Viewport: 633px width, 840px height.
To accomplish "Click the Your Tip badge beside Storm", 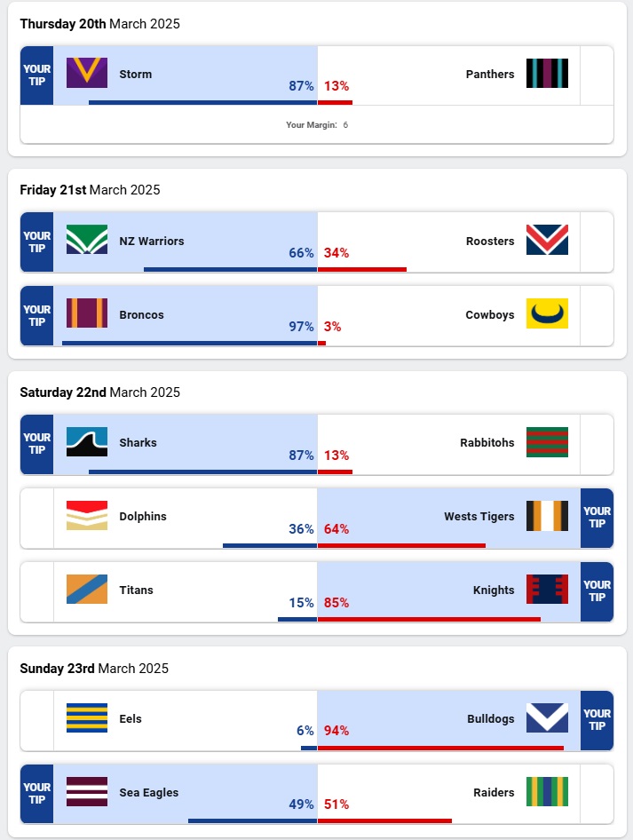I will [x=36, y=75].
